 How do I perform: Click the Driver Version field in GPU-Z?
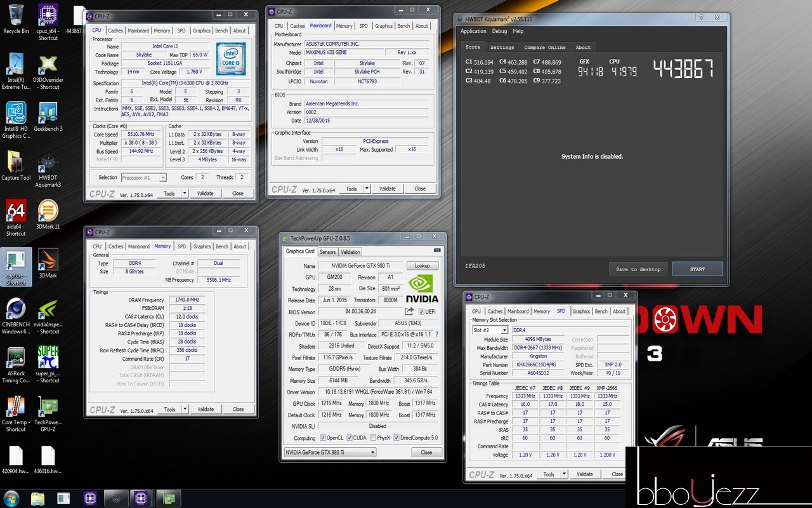click(377, 392)
